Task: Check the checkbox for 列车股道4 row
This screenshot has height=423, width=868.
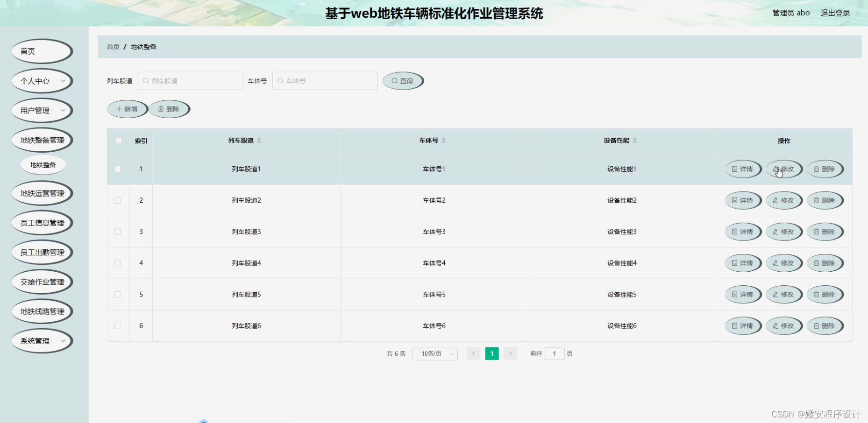Action: click(118, 263)
